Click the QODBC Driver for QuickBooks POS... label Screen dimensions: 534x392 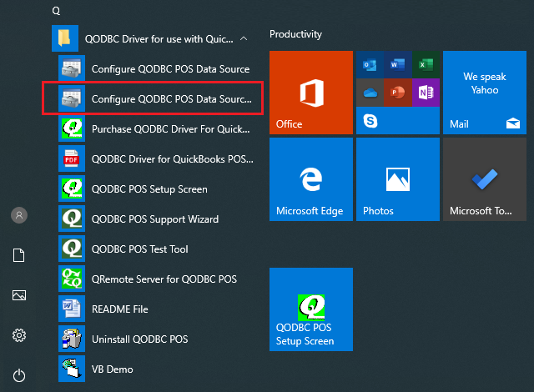[173, 159]
